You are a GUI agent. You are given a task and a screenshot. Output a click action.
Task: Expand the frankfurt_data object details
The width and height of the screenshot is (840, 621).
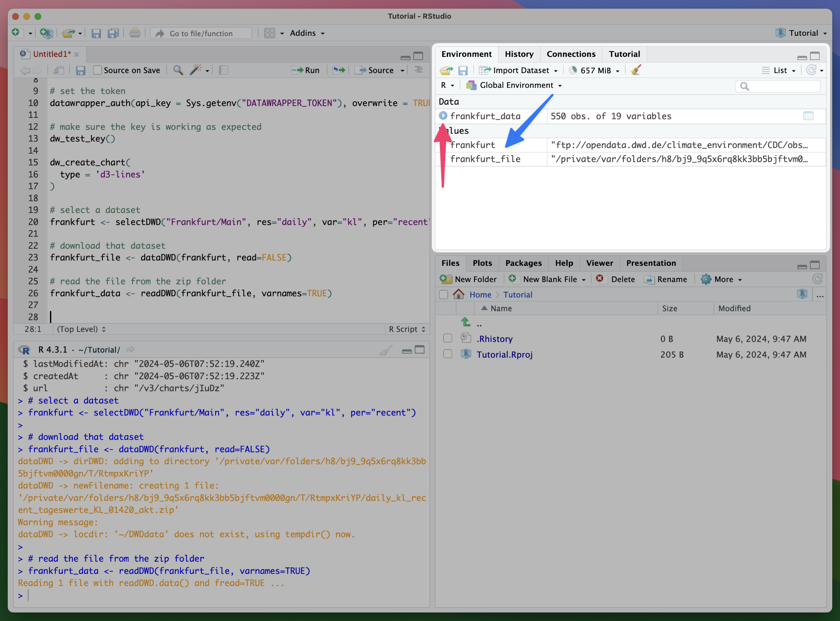(x=443, y=116)
